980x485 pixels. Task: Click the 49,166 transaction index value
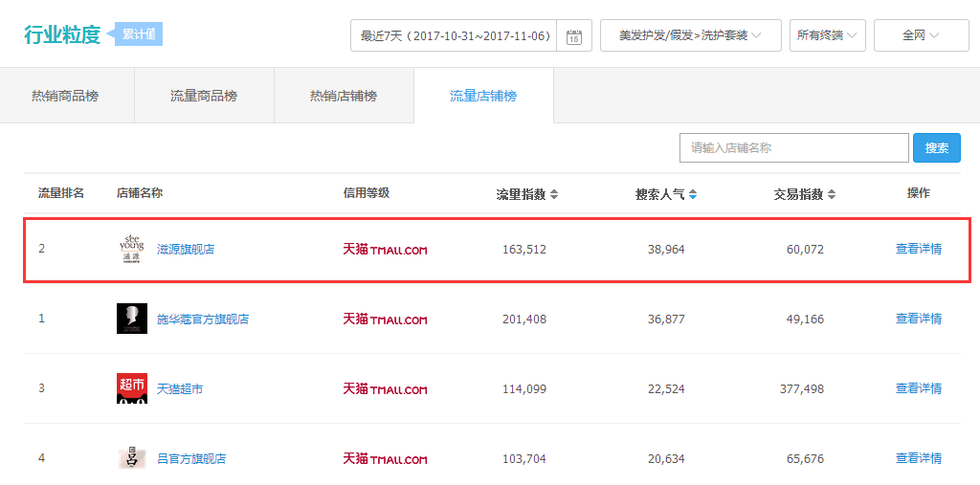805,319
